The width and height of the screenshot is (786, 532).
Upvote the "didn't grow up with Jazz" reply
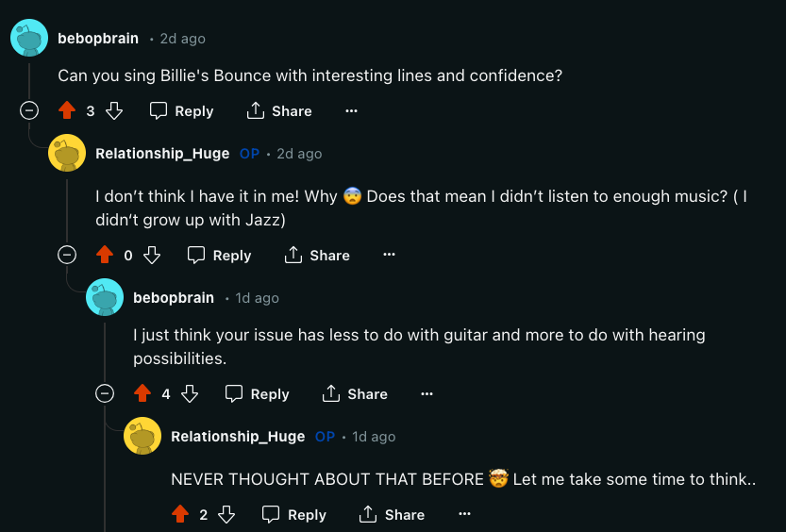tap(104, 256)
